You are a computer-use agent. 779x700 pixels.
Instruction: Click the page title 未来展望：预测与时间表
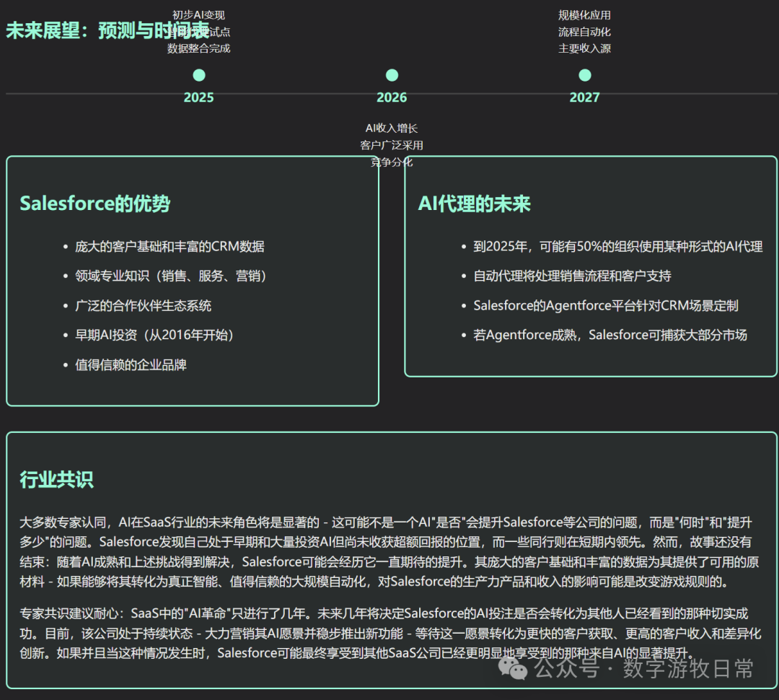click(x=107, y=31)
